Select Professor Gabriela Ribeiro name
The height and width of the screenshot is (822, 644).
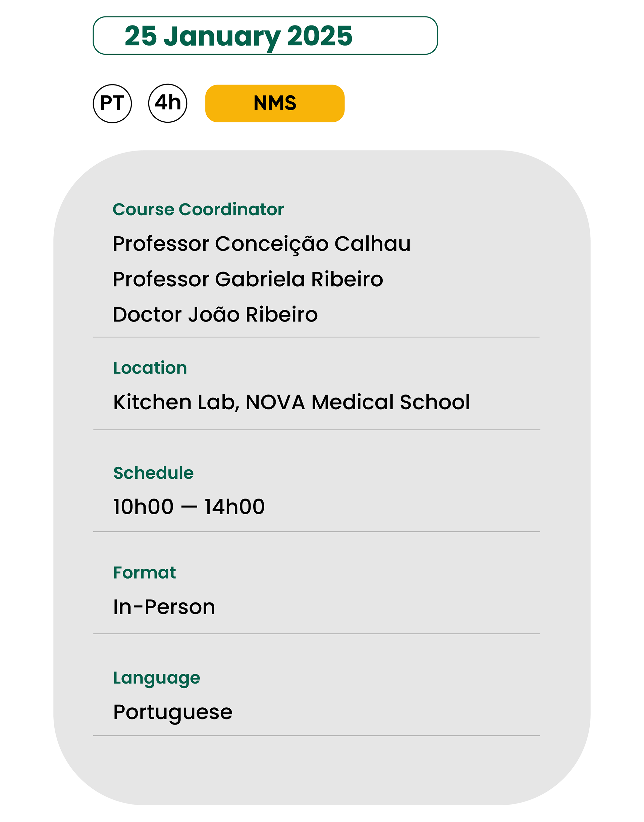click(248, 279)
